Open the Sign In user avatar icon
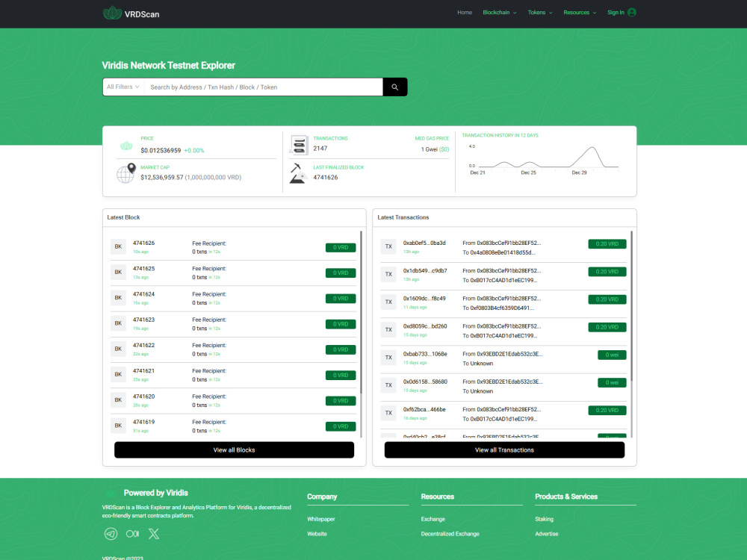The width and height of the screenshot is (747, 560). (632, 13)
